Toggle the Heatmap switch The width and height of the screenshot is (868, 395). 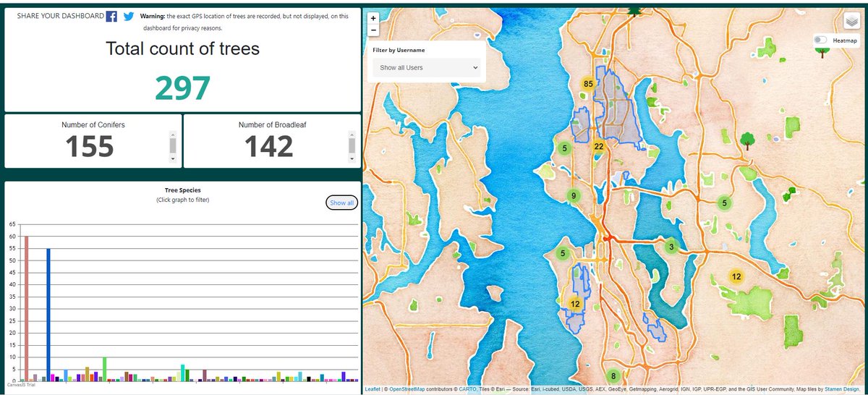pyautogui.click(x=821, y=41)
